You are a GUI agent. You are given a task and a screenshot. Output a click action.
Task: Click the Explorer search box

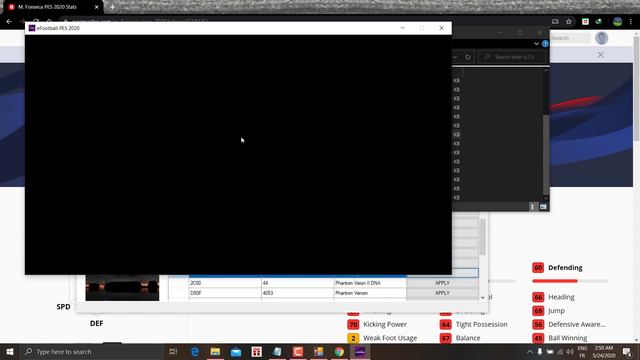tap(512, 57)
